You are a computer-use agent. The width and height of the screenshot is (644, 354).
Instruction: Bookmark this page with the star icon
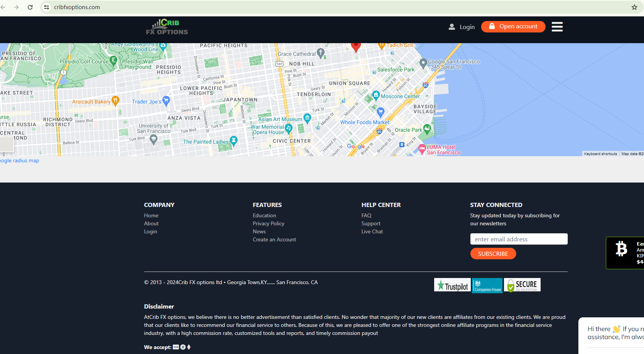point(634,7)
